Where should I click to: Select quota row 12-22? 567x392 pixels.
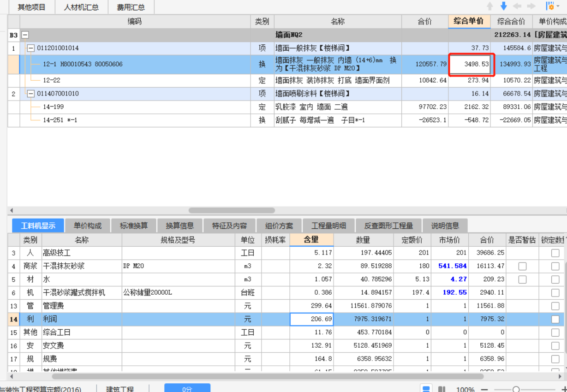click(x=52, y=80)
